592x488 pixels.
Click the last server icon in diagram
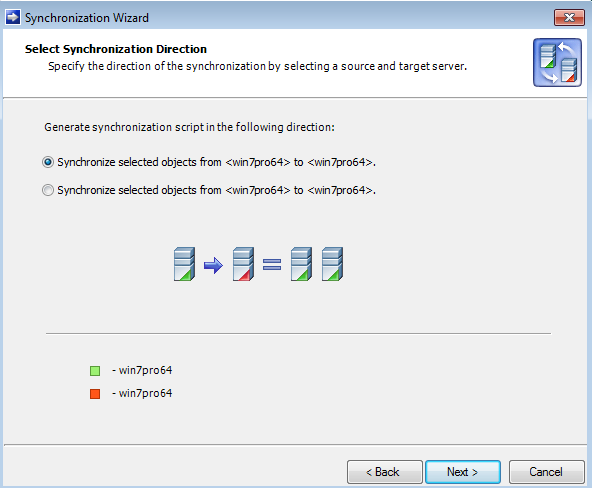(x=332, y=264)
